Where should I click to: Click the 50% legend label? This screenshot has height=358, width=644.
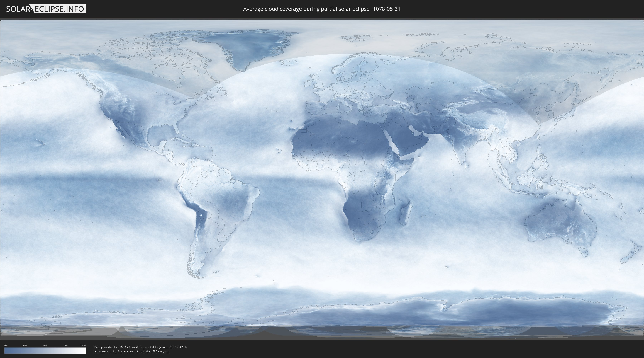pos(45,345)
